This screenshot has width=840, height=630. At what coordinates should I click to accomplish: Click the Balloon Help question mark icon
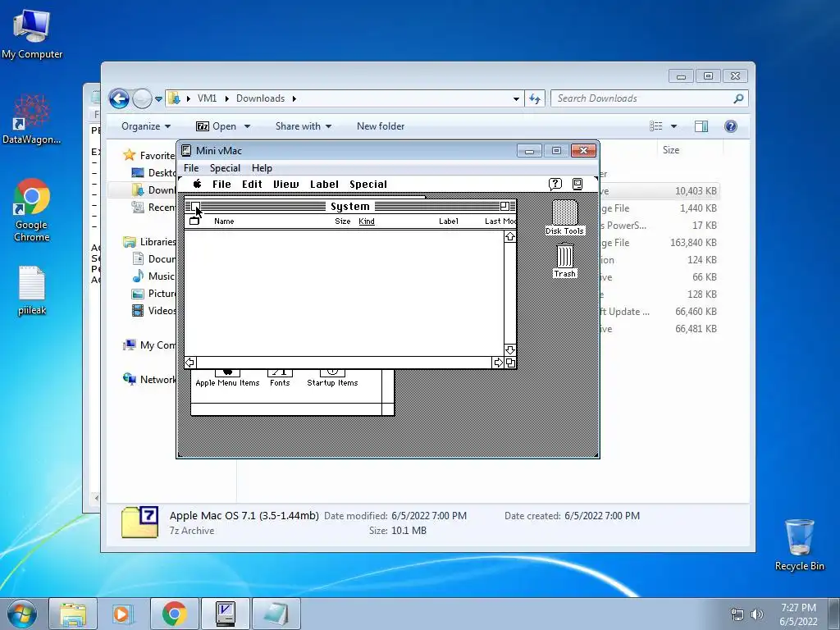(555, 184)
